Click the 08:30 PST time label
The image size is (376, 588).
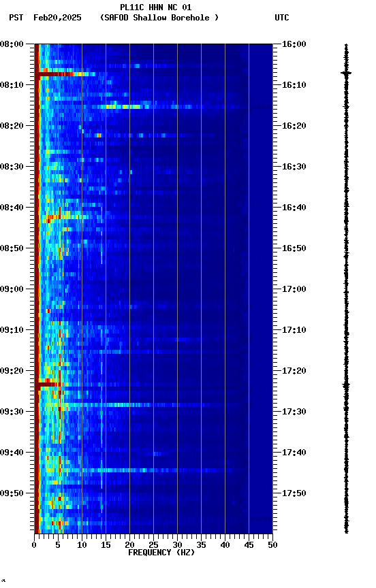coord(12,167)
